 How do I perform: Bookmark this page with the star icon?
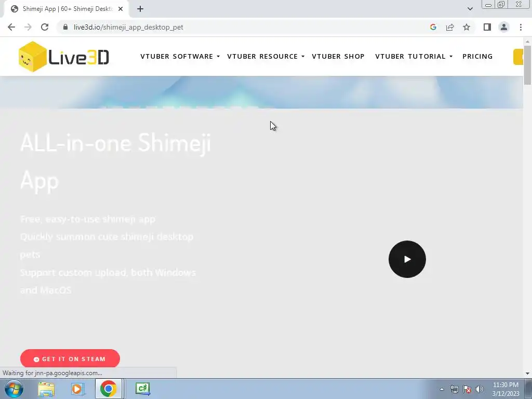click(467, 27)
